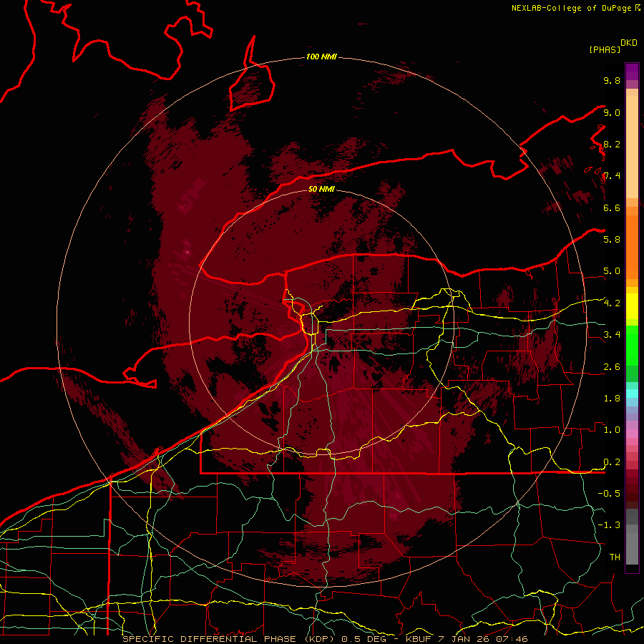The height and width of the screenshot is (644, 644).
Task: Pick the bright green segment of color bar
Action: point(632,345)
